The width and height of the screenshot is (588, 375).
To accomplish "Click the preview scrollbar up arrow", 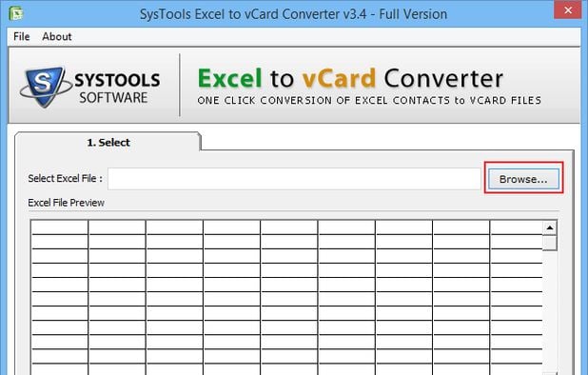I will [550, 227].
